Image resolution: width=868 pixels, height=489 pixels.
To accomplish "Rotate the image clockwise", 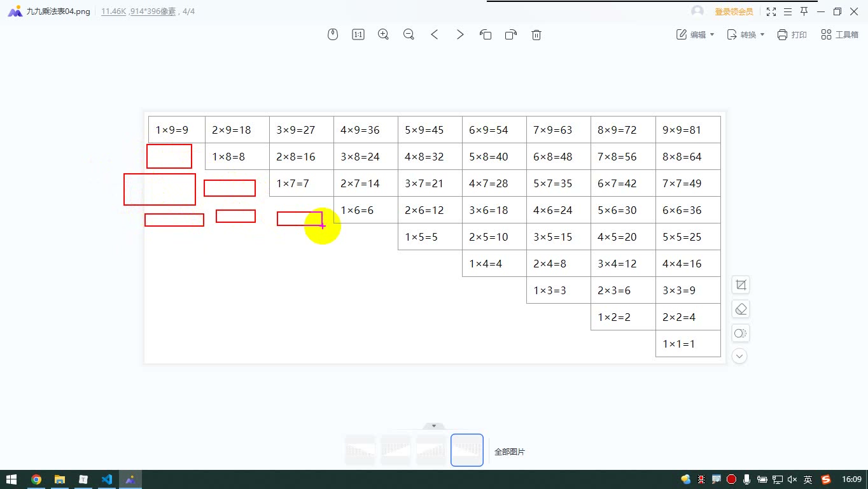I will click(x=510, y=34).
